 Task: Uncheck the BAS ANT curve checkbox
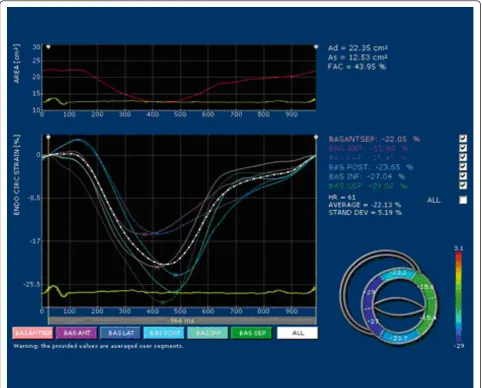(463, 148)
